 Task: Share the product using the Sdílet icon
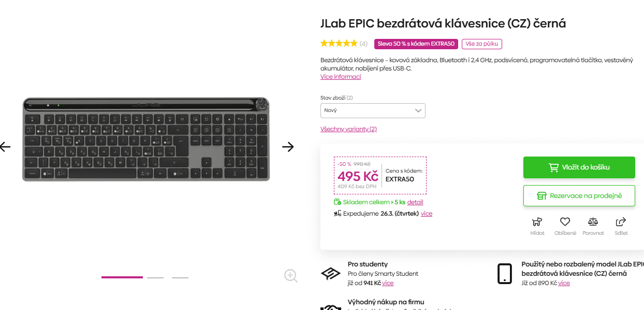[621, 222]
